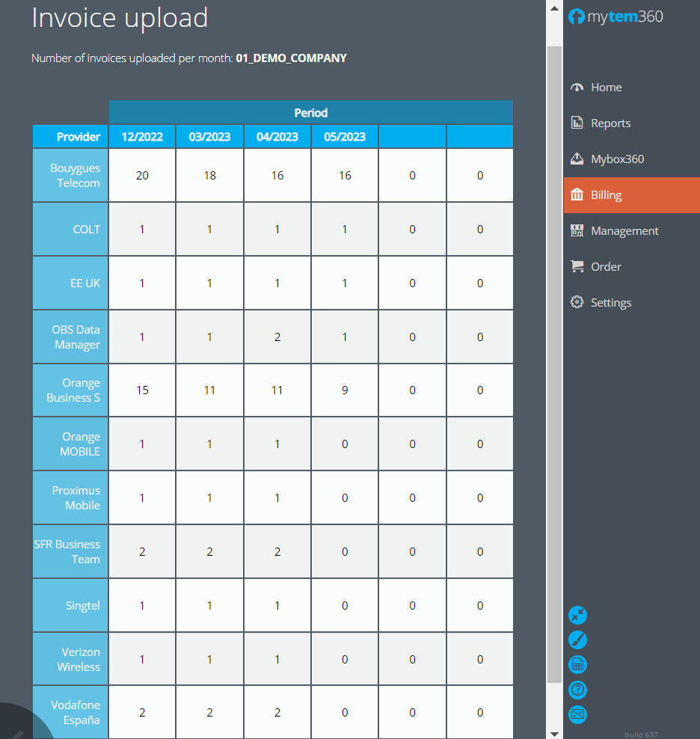Click OBS Data Manager 04/2023 value 2
Viewport: 700px width, 739px height.
pyautogui.click(x=277, y=337)
